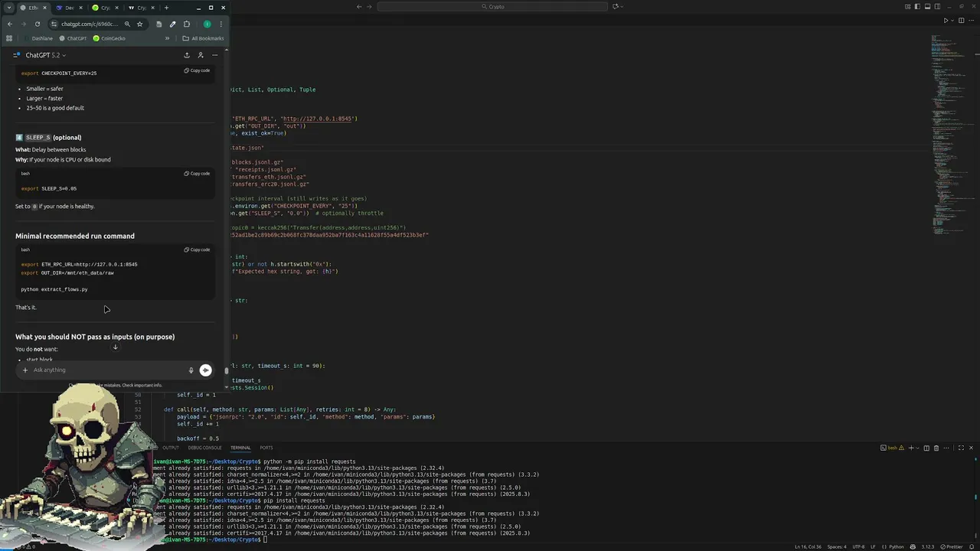
Task: Open Ln 16, Col 36 in status bar
Action: tap(808, 546)
